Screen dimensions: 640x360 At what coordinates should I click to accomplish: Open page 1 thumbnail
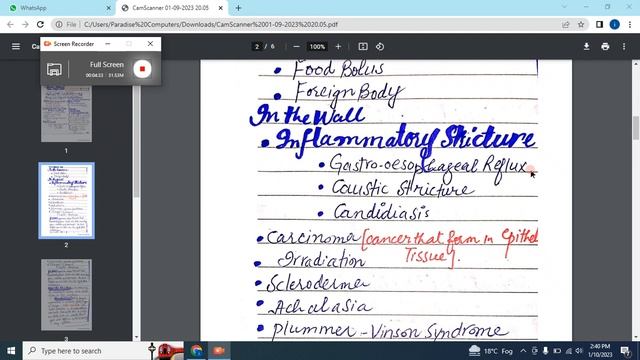[x=67, y=113]
